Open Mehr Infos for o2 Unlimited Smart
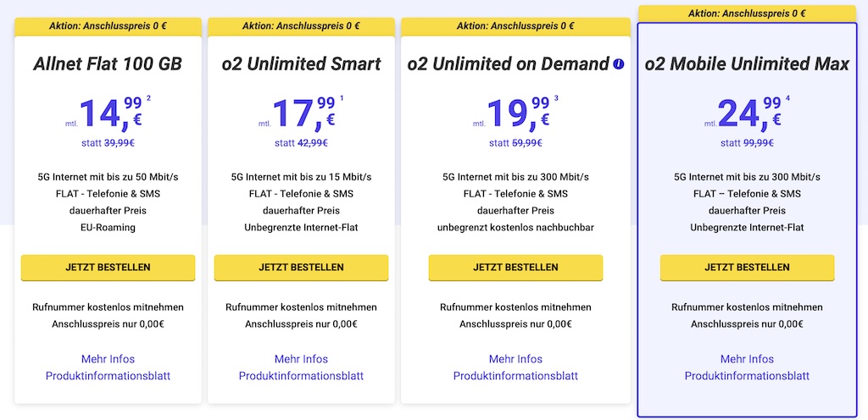Screen dimensions: 868x420 tap(301, 359)
